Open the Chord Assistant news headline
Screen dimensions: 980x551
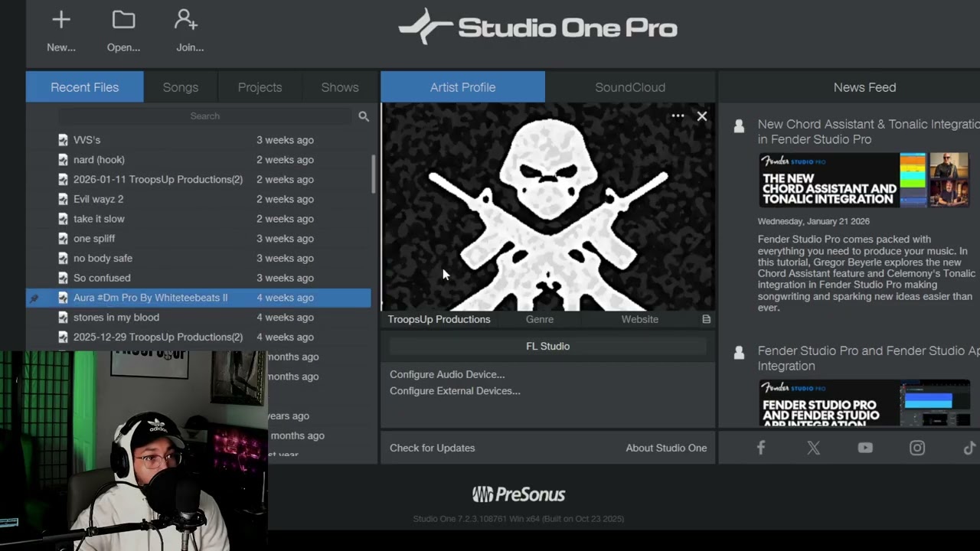tap(868, 132)
